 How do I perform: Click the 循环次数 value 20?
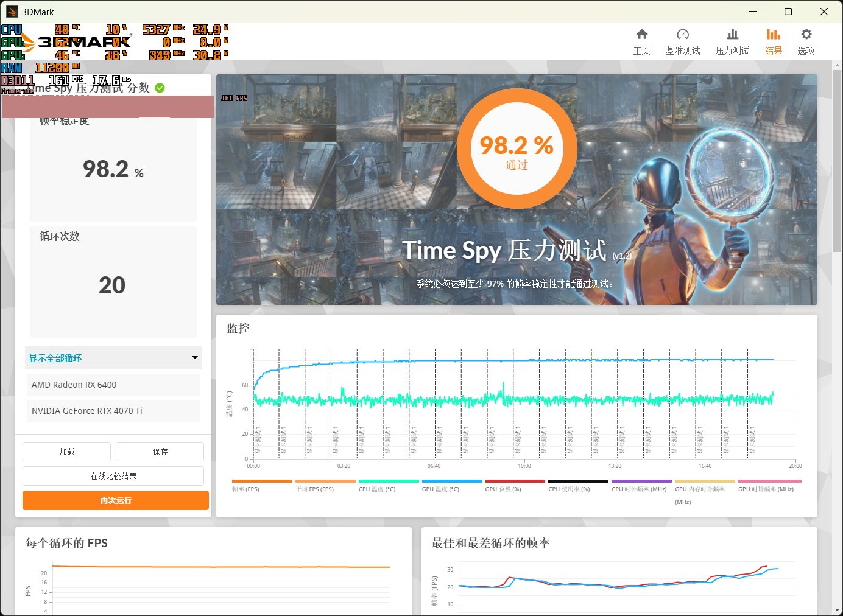(x=112, y=285)
